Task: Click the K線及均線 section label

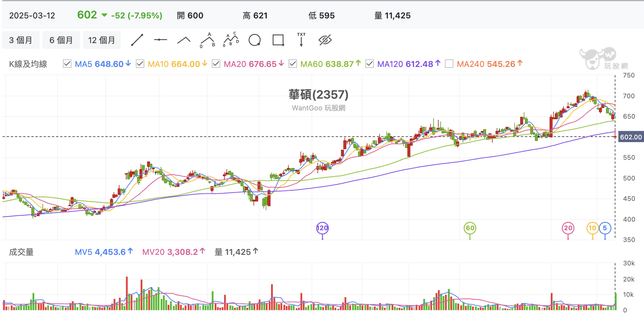Action: [28, 64]
